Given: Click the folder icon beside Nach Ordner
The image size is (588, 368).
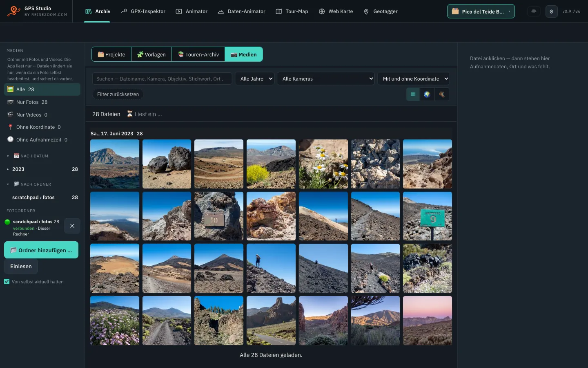Looking at the screenshot, I should point(16,184).
